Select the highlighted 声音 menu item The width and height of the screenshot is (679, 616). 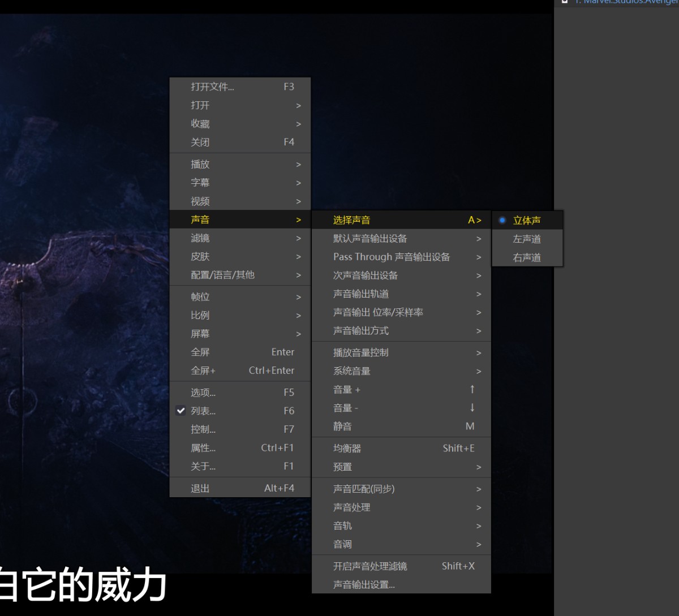tap(240, 219)
